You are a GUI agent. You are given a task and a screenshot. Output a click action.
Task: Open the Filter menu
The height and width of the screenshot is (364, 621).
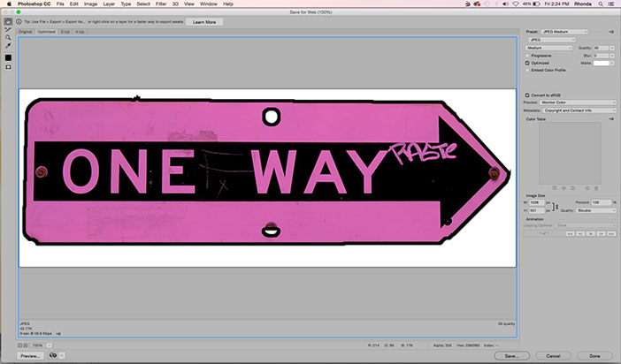click(161, 4)
